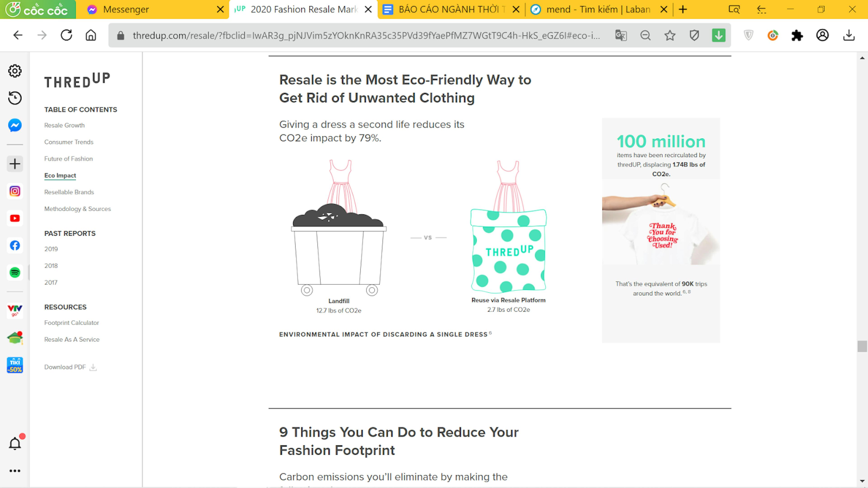Viewport: 868px width, 488px height.
Task: Click the Landfill dumpster illustration
Action: [x=339, y=249]
